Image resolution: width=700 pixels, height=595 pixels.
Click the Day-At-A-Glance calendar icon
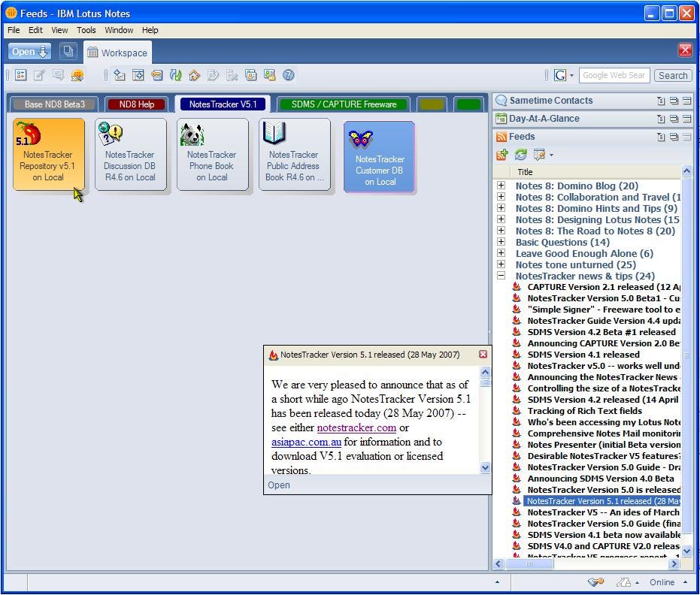502,119
